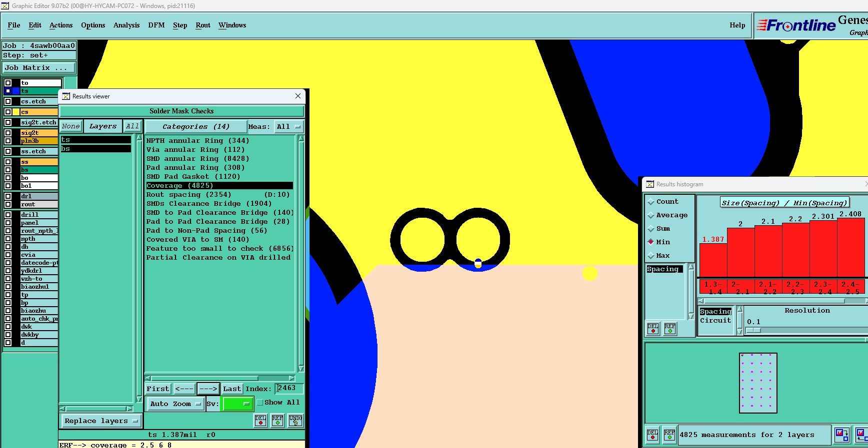Toggle display box of layer rout
Image resolution: width=868 pixels, height=448 pixels.
(x=8, y=204)
